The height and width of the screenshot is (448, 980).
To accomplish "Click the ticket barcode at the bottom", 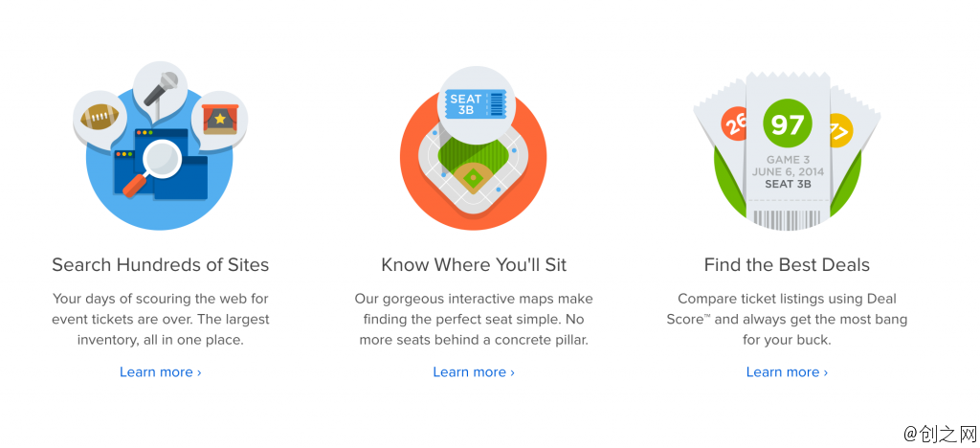I will (788, 220).
